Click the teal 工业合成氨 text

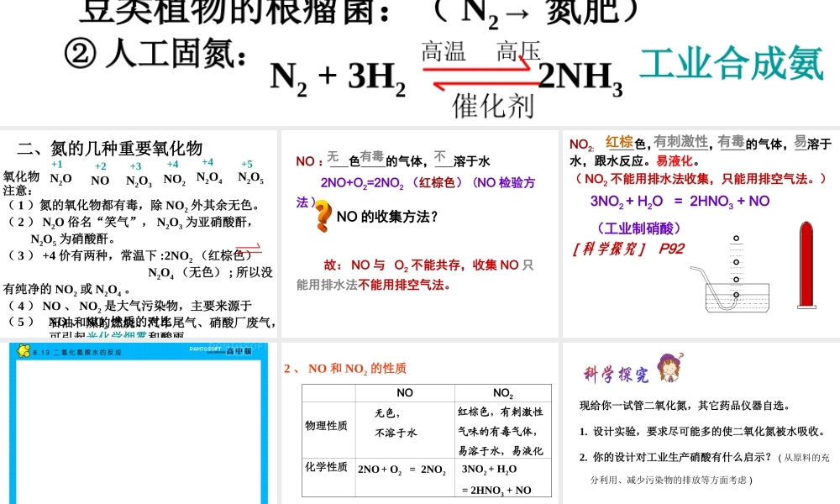(x=732, y=64)
